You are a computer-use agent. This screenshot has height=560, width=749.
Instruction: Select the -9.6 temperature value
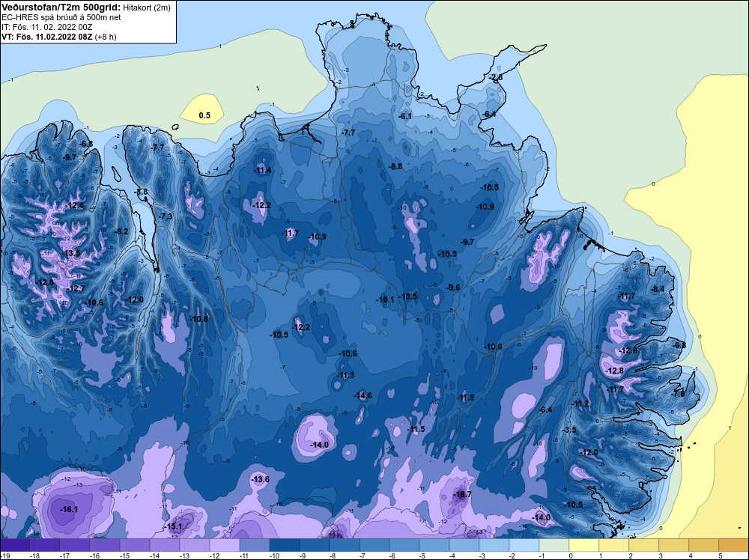[x=453, y=287]
